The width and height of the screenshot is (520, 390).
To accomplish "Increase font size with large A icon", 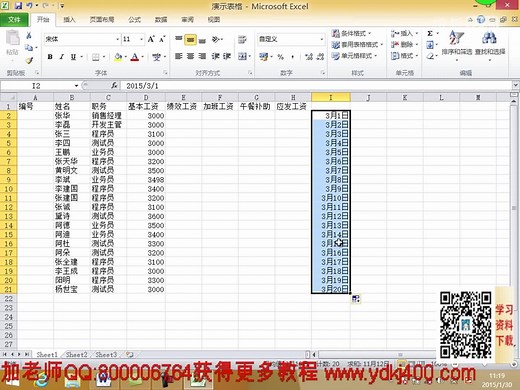I will coord(151,39).
